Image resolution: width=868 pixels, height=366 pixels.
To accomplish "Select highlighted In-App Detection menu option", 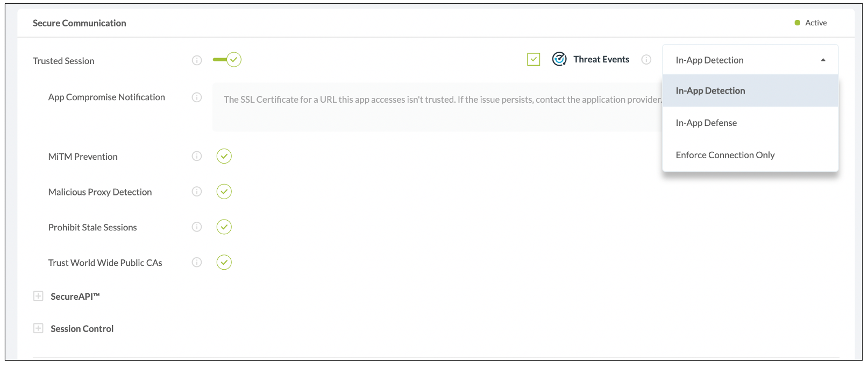I will (x=710, y=91).
